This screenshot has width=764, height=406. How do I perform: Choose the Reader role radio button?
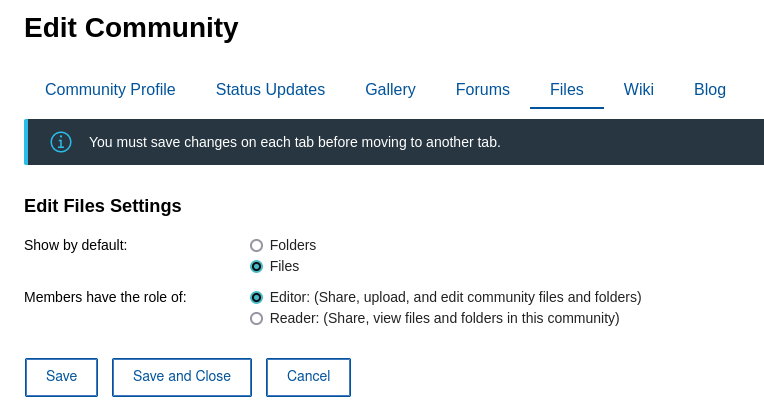(x=257, y=318)
